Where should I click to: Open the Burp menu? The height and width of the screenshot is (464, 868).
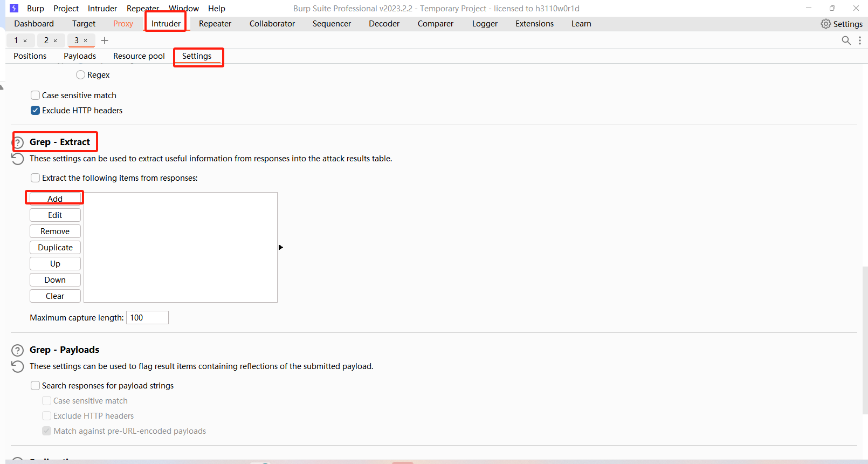(x=36, y=9)
